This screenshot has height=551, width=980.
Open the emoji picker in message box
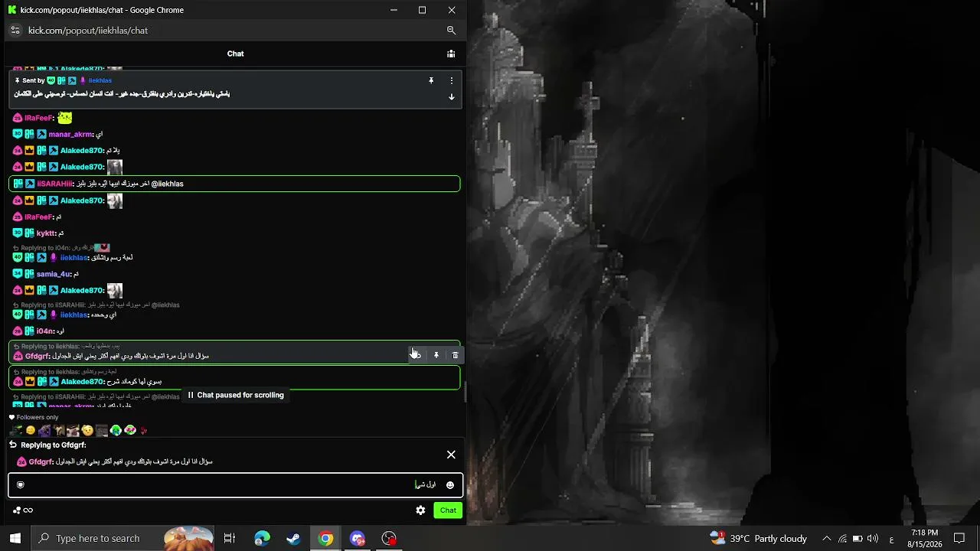[450, 485]
